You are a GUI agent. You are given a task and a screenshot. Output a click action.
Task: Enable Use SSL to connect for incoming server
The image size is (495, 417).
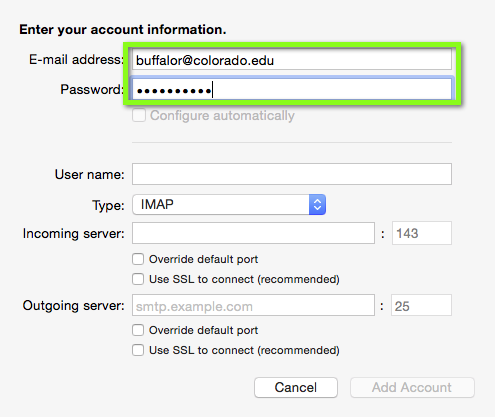click(138, 279)
